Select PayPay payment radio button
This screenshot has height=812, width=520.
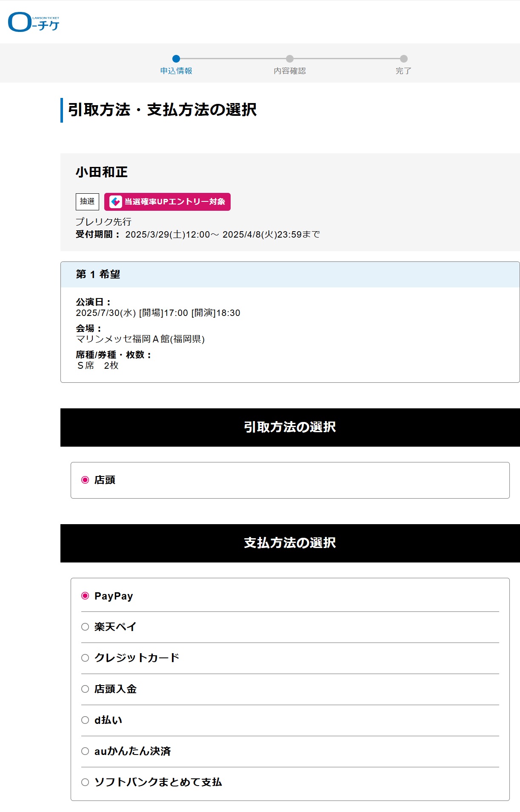click(85, 596)
